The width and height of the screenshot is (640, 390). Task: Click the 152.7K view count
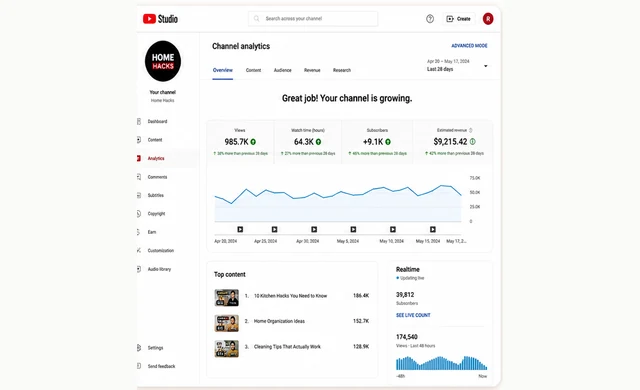[361, 321]
